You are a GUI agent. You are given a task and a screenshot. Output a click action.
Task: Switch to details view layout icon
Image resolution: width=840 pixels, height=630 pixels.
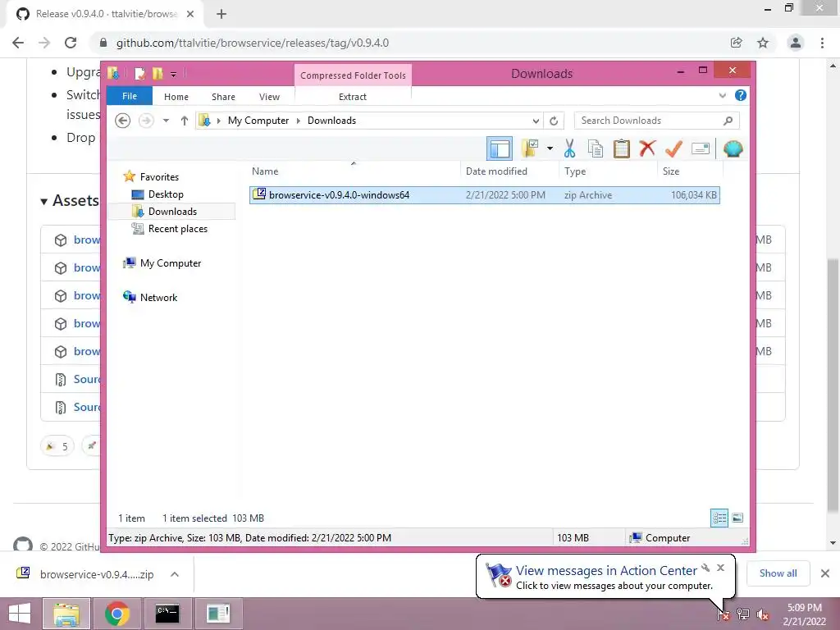719,518
